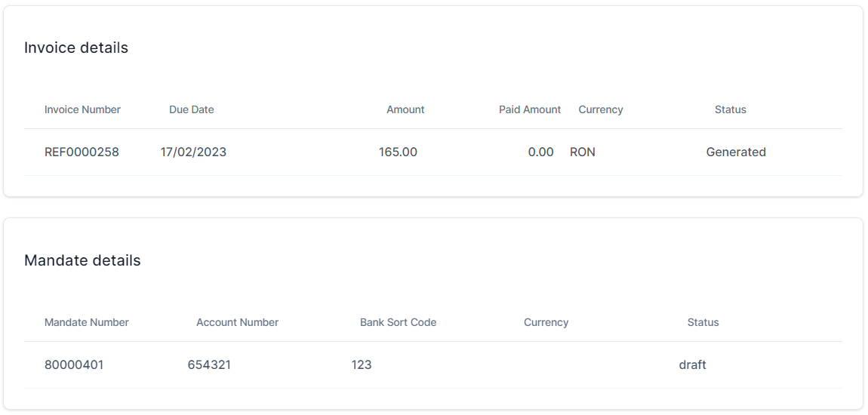This screenshot has width=868, height=415.
Task: Click the Amount column header
Action: 405,109
